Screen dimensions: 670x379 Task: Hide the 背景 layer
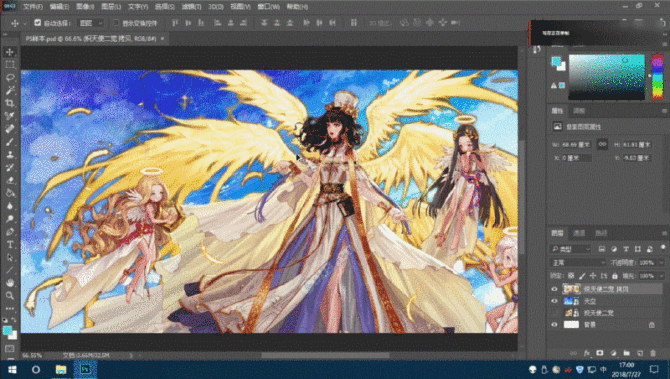click(554, 325)
